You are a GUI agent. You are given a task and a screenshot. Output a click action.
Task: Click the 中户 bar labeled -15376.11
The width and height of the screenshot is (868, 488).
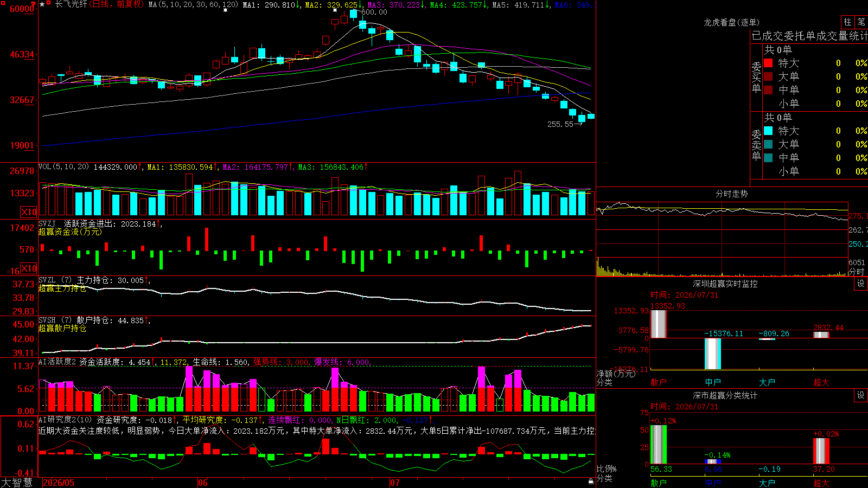[713, 354]
